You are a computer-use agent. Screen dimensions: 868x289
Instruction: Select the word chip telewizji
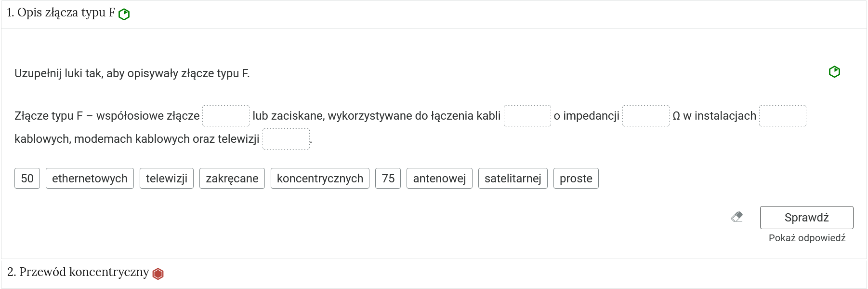(166, 178)
